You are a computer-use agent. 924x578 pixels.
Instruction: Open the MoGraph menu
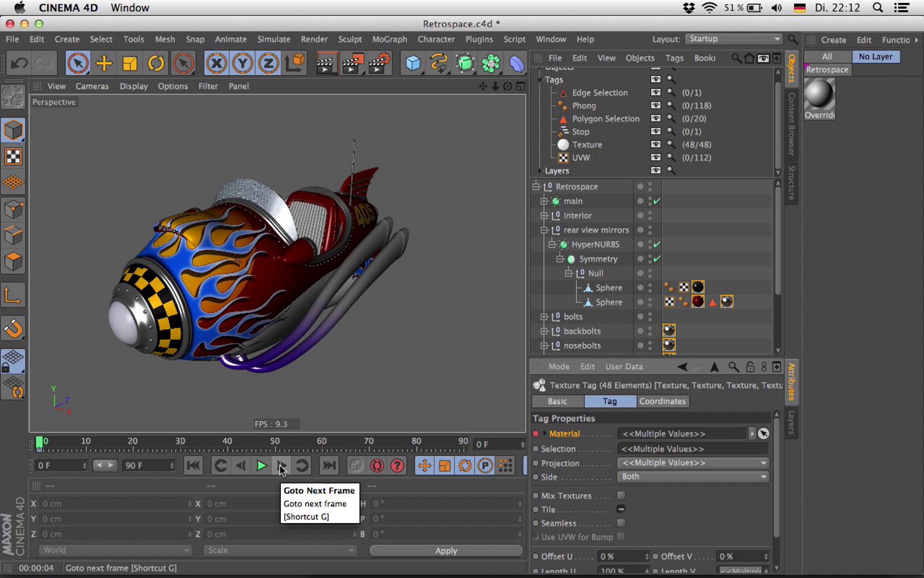[x=389, y=39]
